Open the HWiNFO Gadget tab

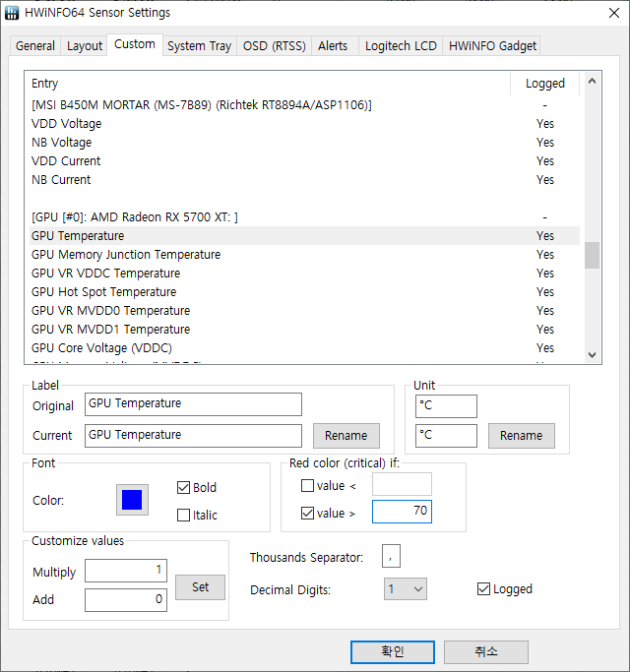pyautogui.click(x=492, y=46)
